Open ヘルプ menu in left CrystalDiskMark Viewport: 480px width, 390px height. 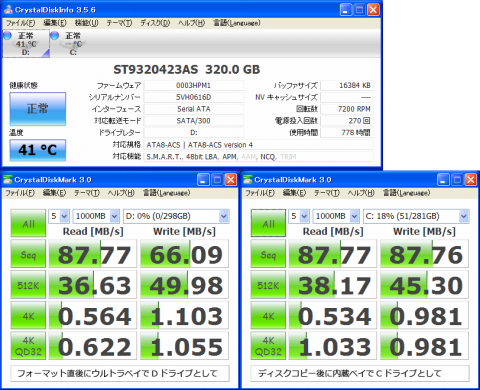(x=121, y=193)
